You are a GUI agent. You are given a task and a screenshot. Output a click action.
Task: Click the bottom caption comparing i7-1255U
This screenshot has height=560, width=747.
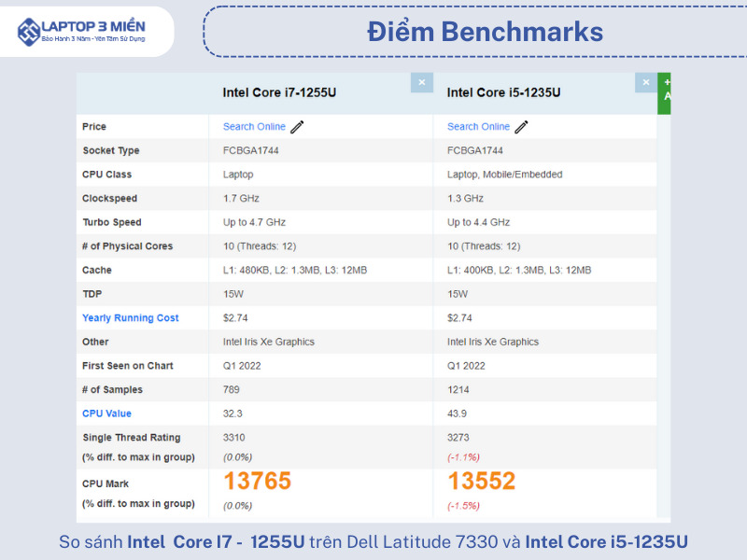373,542
